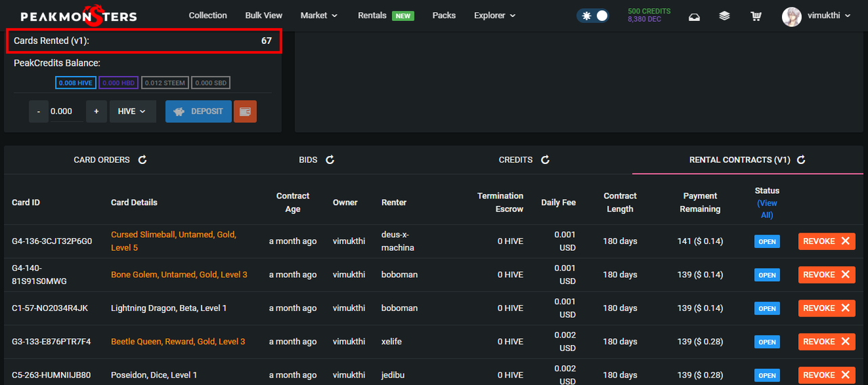
Task: Refresh the Bids tab icon
Action: click(x=330, y=160)
